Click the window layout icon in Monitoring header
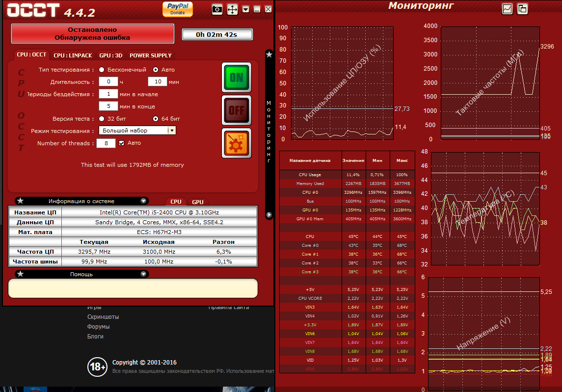This screenshot has height=392, width=562. tap(522, 9)
